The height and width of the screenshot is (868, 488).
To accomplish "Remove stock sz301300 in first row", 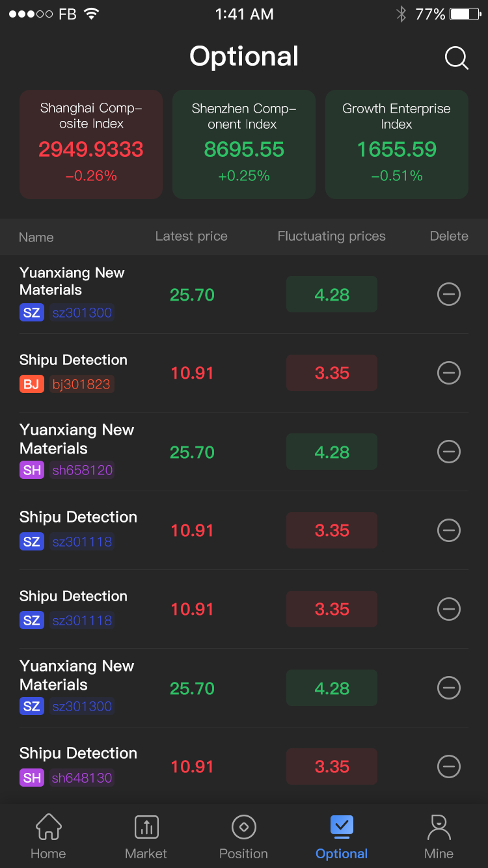I will click(x=448, y=295).
